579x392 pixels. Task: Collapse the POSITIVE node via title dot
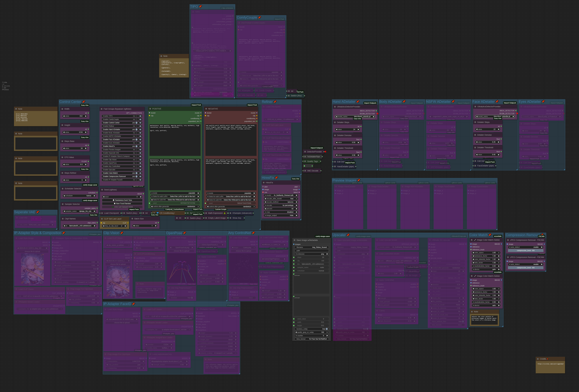150,109
